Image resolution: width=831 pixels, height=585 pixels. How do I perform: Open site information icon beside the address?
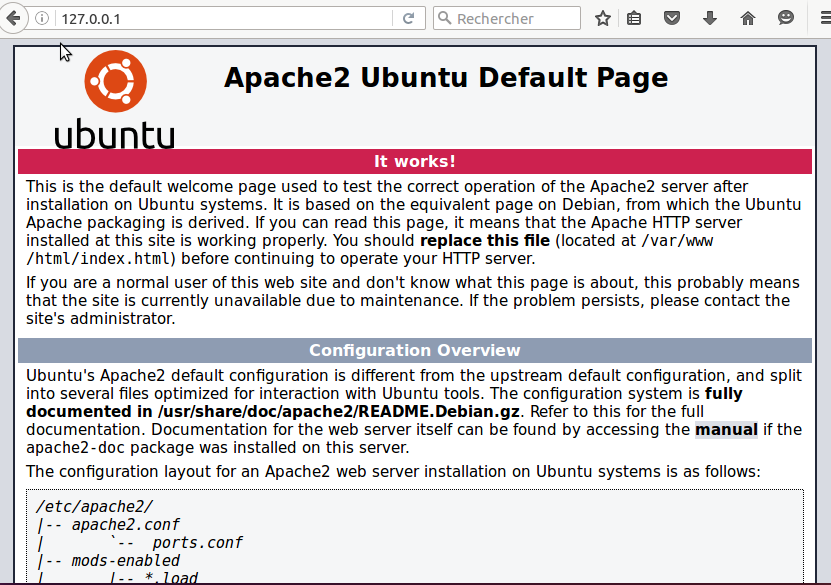click(42, 19)
